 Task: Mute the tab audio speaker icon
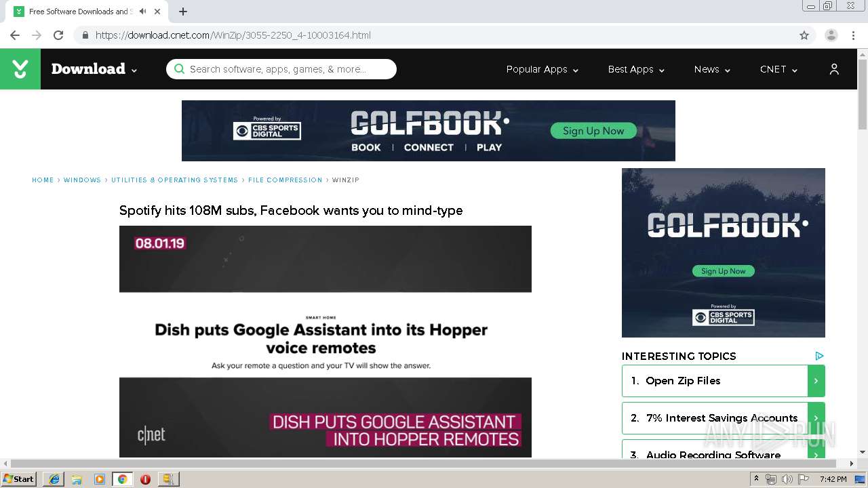[x=142, y=12]
